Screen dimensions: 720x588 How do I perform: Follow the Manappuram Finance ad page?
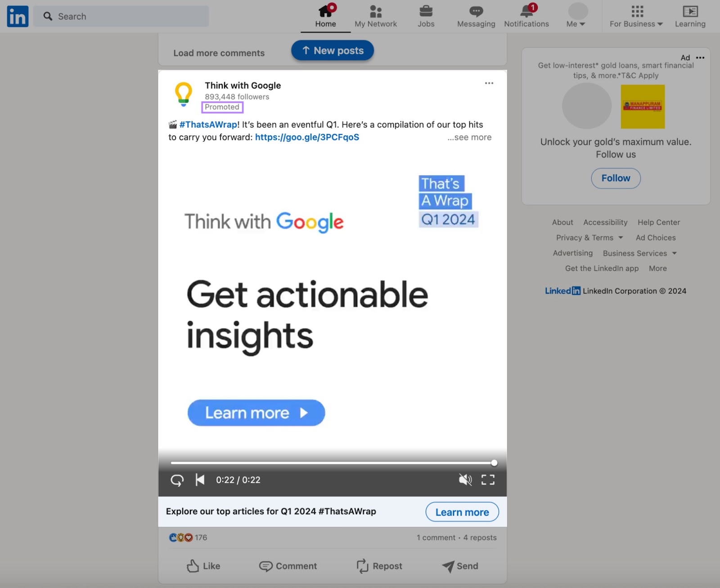615,178
